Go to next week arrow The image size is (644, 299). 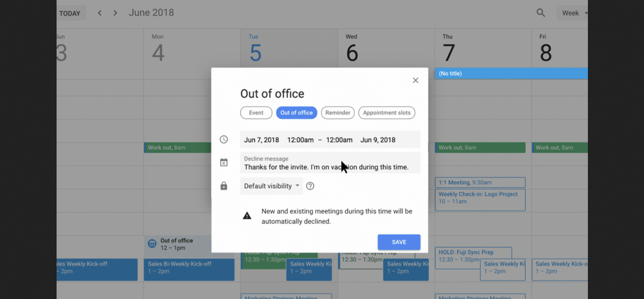click(114, 13)
